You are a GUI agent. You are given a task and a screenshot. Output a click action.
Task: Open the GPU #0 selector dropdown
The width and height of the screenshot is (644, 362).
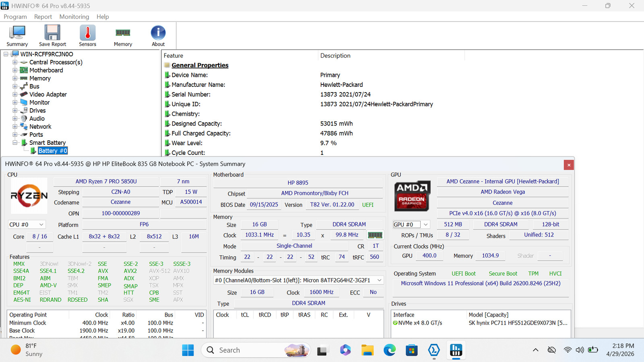[x=411, y=224]
